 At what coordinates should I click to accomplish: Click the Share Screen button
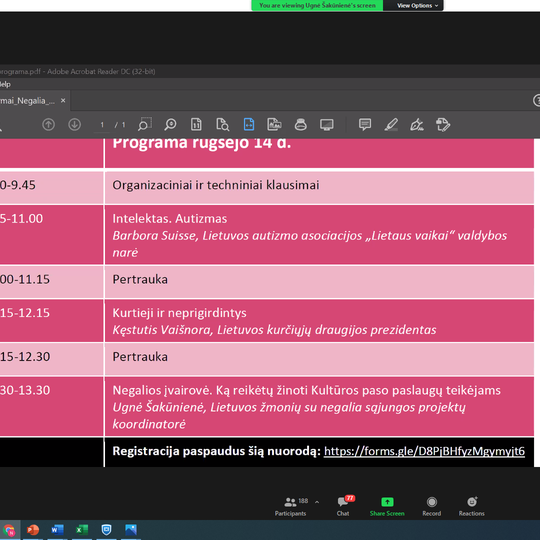[387, 506]
